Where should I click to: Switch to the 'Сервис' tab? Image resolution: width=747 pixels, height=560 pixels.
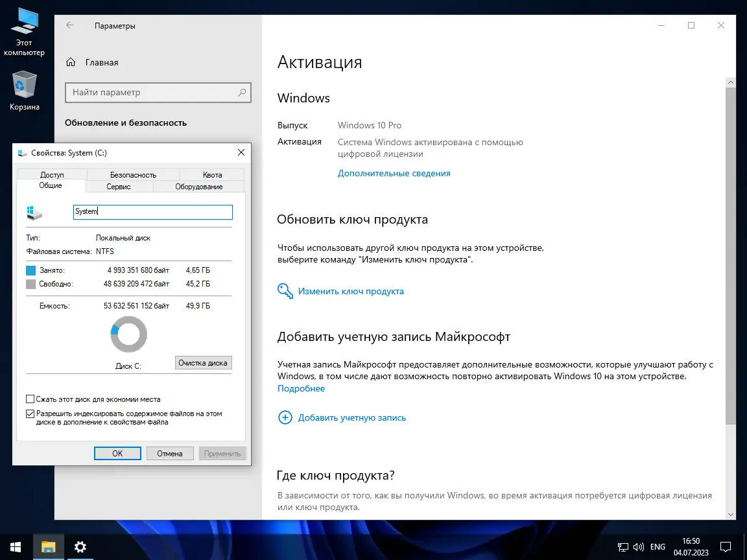coord(119,187)
